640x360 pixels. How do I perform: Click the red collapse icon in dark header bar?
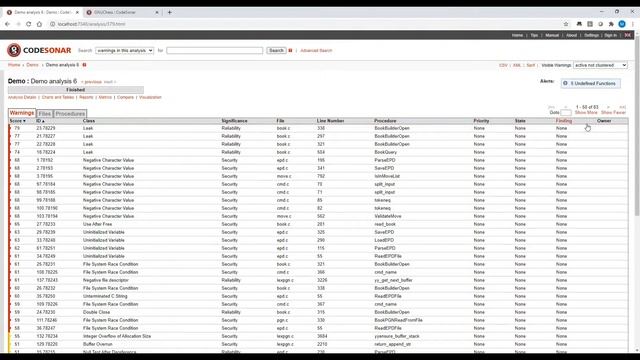[x=628, y=35]
